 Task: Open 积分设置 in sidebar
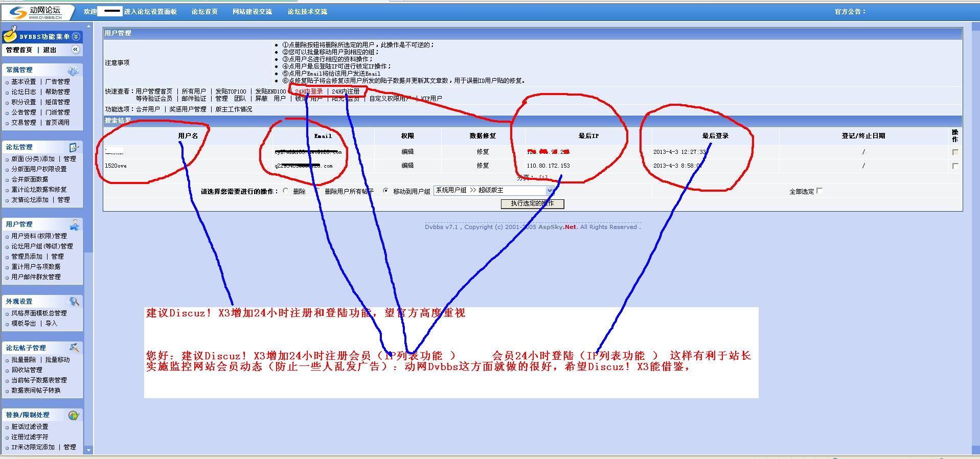pyautogui.click(x=24, y=102)
